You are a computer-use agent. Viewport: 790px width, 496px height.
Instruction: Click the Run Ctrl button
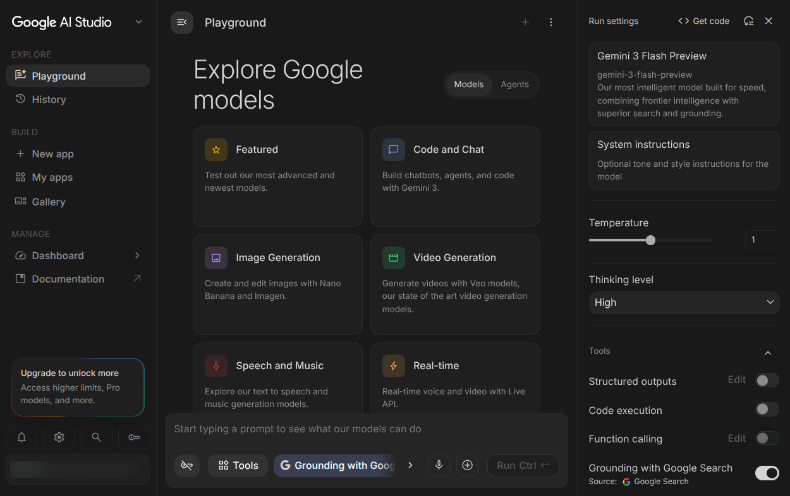point(523,465)
